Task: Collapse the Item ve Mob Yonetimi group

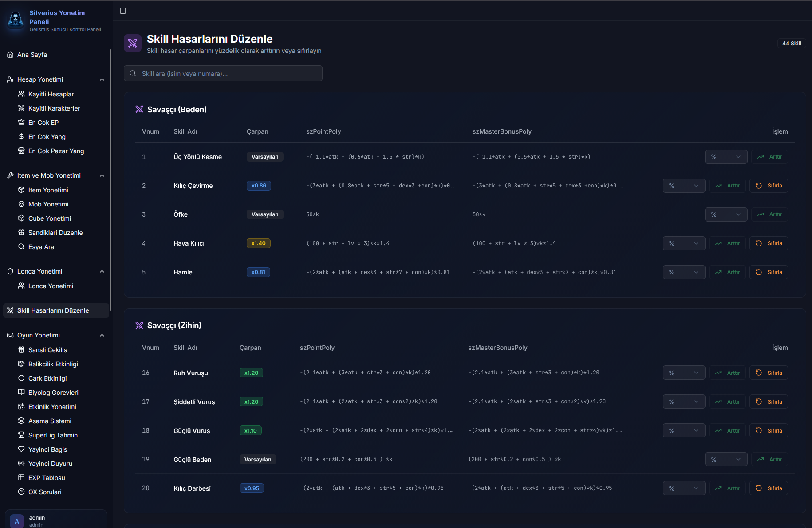Action: 102,175
